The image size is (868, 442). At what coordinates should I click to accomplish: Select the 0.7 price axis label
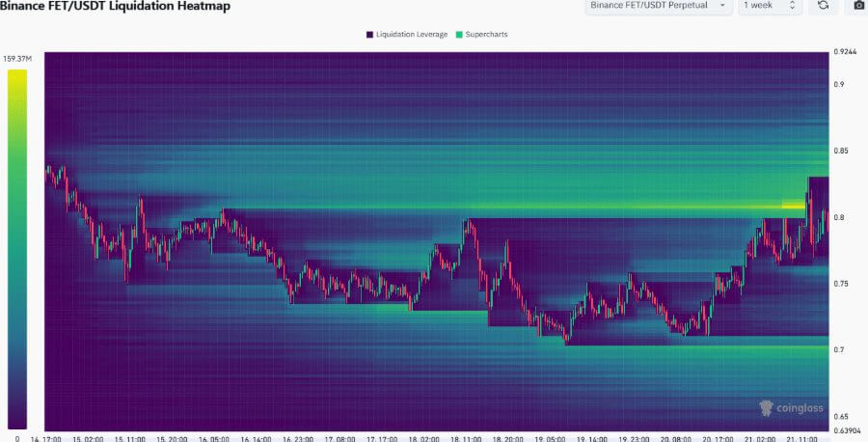coord(839,350)
